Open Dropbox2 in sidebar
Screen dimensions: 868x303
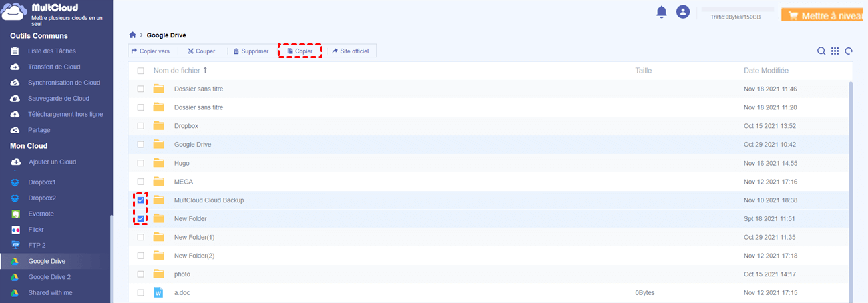(42, 198)
